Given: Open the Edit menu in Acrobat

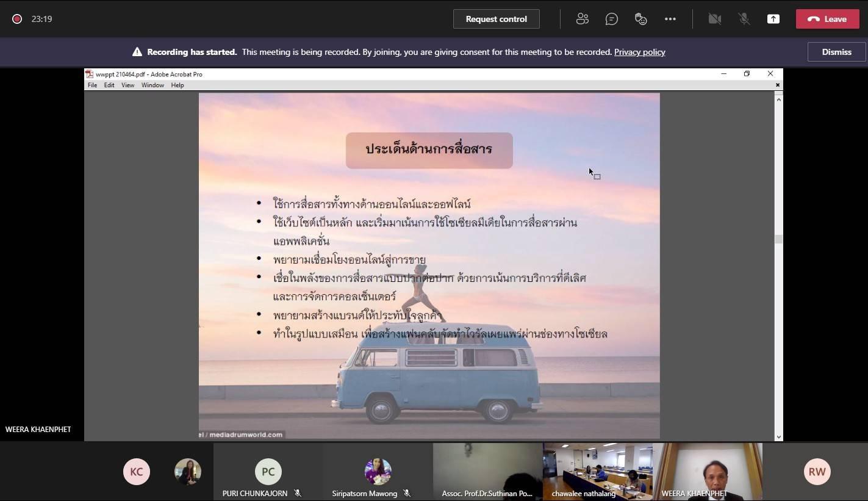Looking at the screenshot, I should 109,85.
